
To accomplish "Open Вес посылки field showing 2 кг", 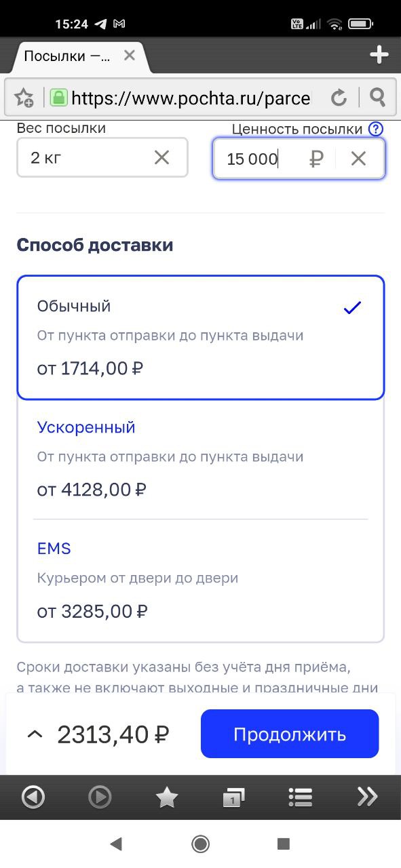I will coord(102,158).
